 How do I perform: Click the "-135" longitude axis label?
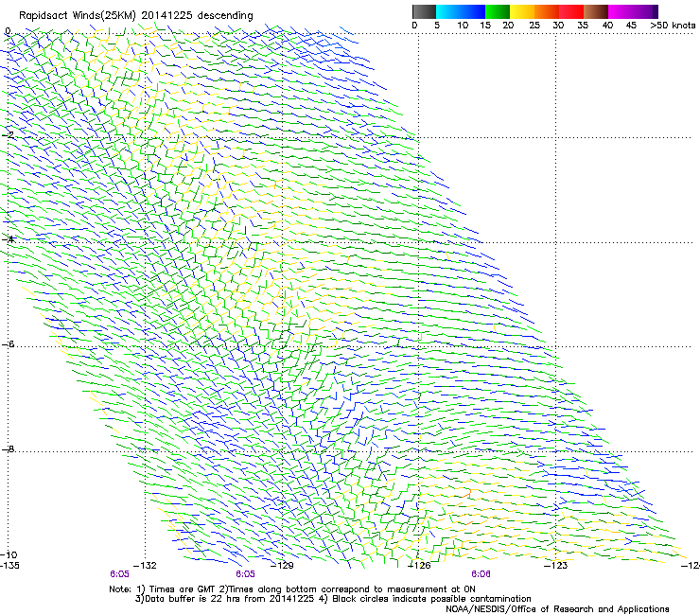pyautogui.click(x=9, y=566)
